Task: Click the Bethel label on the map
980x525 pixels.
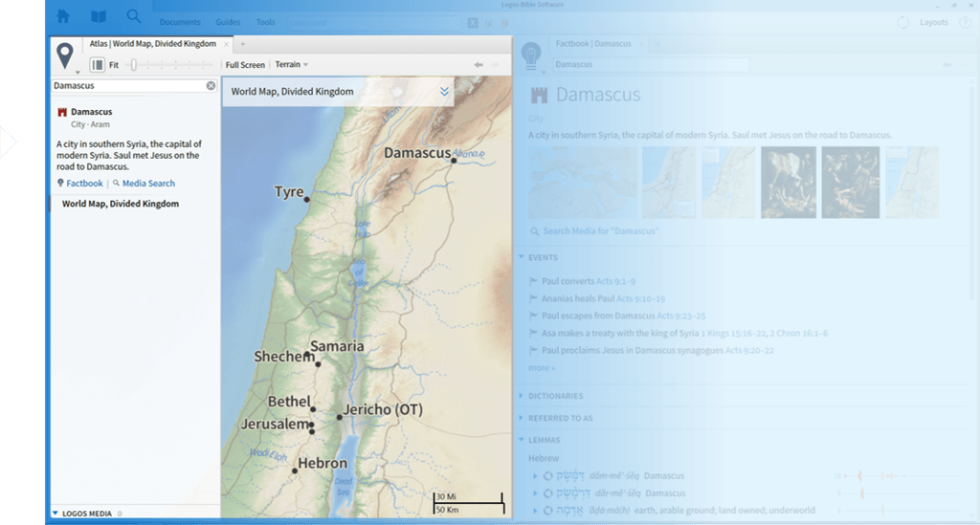Action: (x=289, y=402)
